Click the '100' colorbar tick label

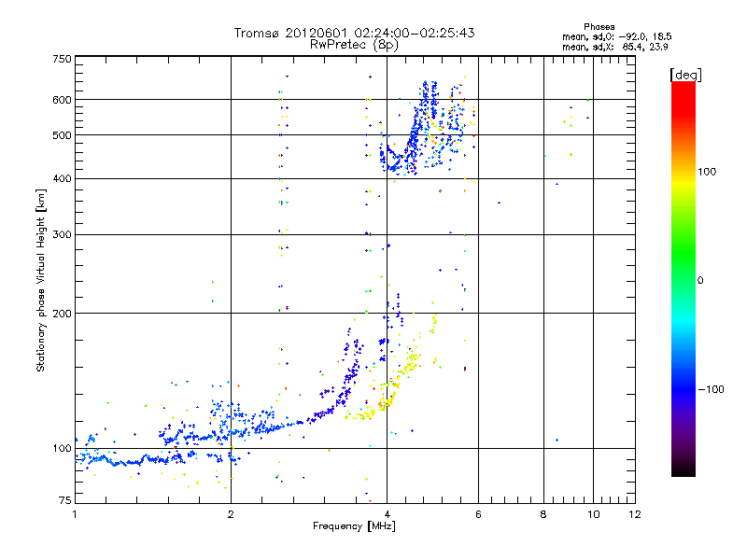(707, 172)
